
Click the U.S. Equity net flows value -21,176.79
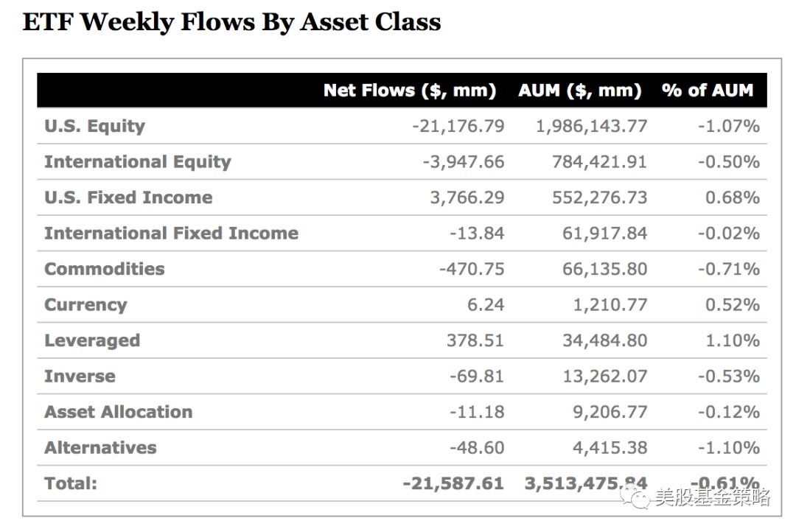[458, 126]
